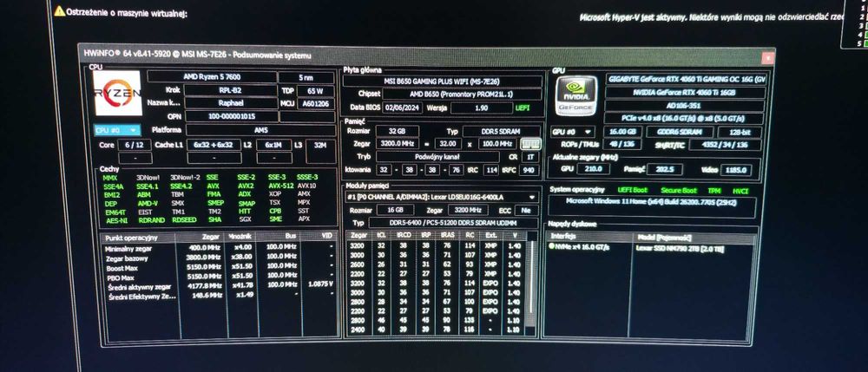Click the memory timings table scrollbar

531,282
